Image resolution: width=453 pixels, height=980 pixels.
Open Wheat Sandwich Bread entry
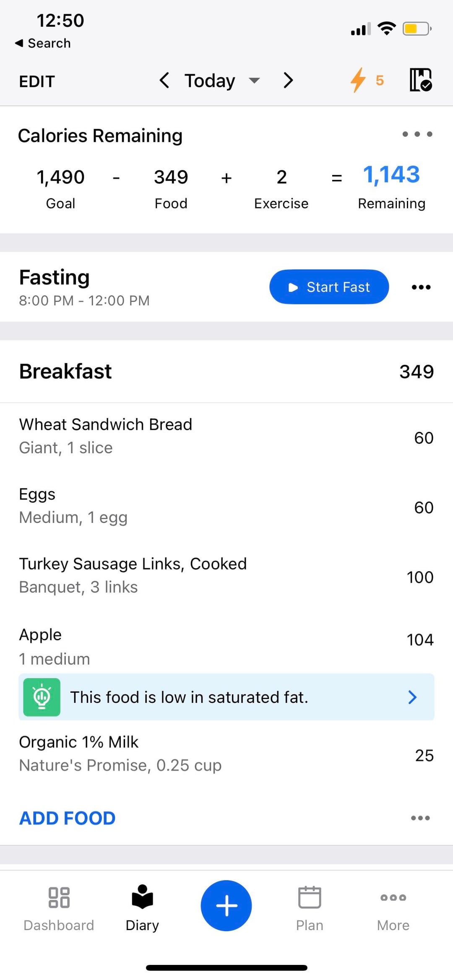(x=106, y=436)
